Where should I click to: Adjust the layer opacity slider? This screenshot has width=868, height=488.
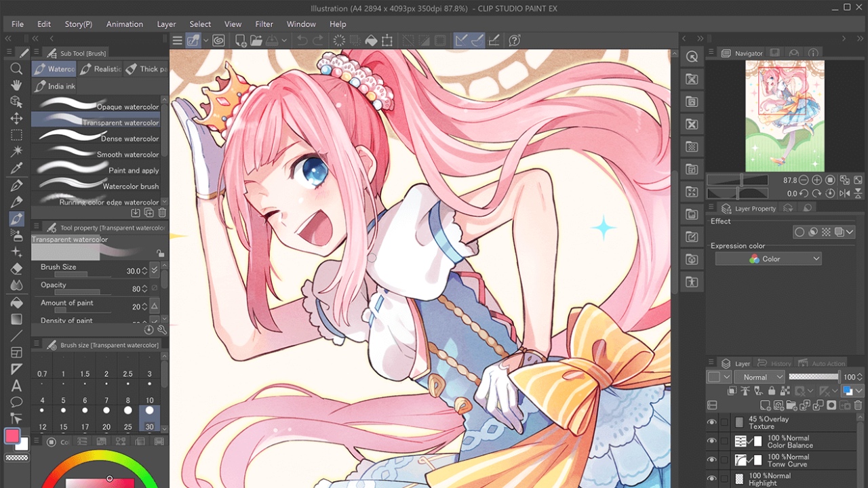[x=814, y=377]
